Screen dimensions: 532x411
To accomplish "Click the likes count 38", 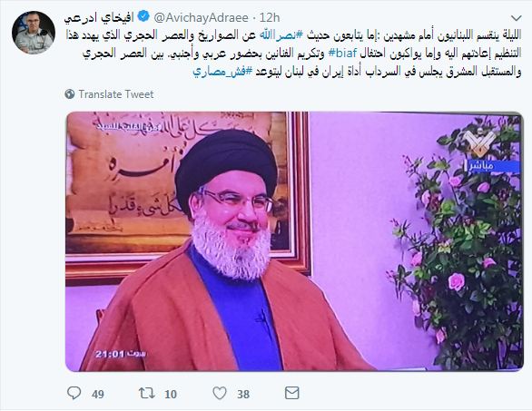I will [x=243, y=394].
